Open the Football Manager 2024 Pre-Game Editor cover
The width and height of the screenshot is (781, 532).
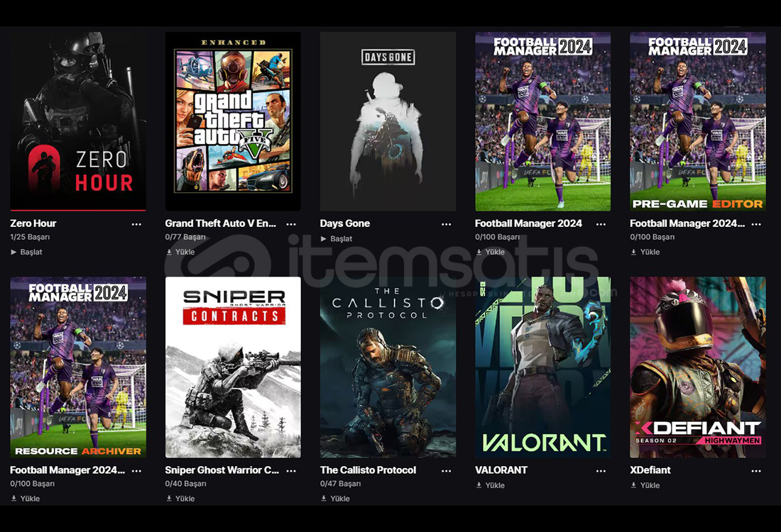tap(697, 121)
